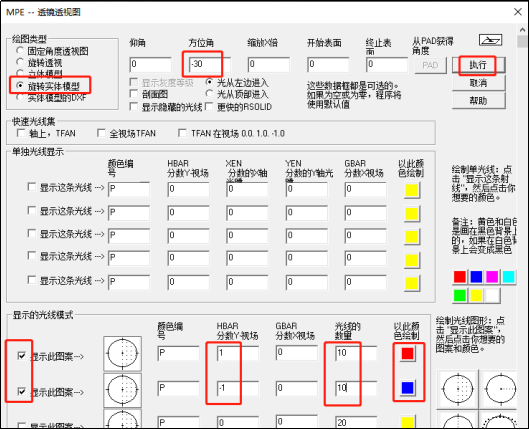Click the ray pattern icon in the blue-swatch row
This screenshot has width=529, height=430.
tap(122, 390)
